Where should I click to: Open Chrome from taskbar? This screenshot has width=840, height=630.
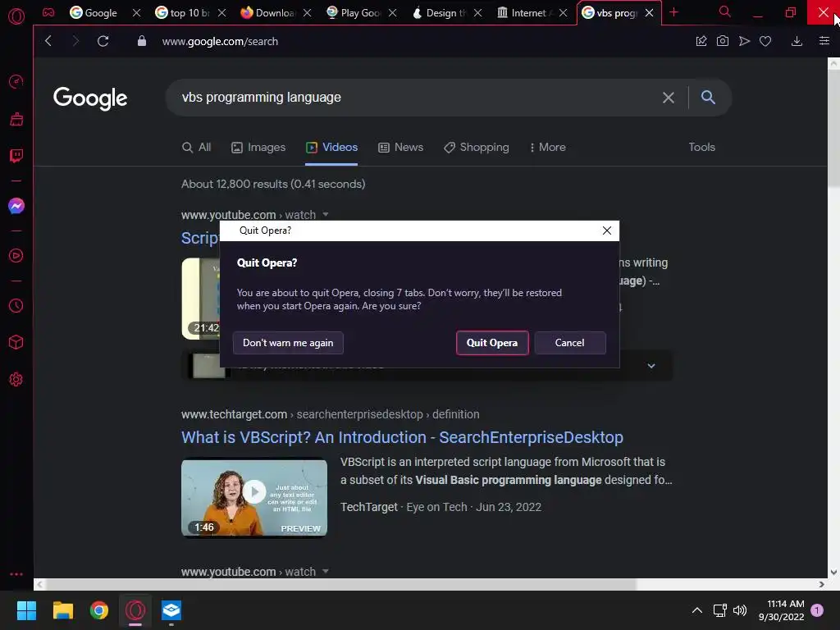pyautogui.click(x=99, y=610)
